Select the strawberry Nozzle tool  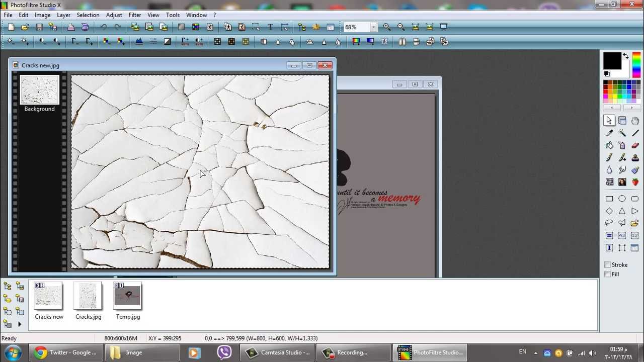pos(635,182)
